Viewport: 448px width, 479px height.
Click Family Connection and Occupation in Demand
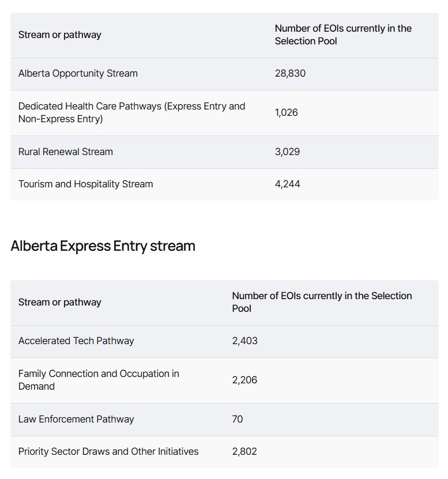(x=99, y=380)
